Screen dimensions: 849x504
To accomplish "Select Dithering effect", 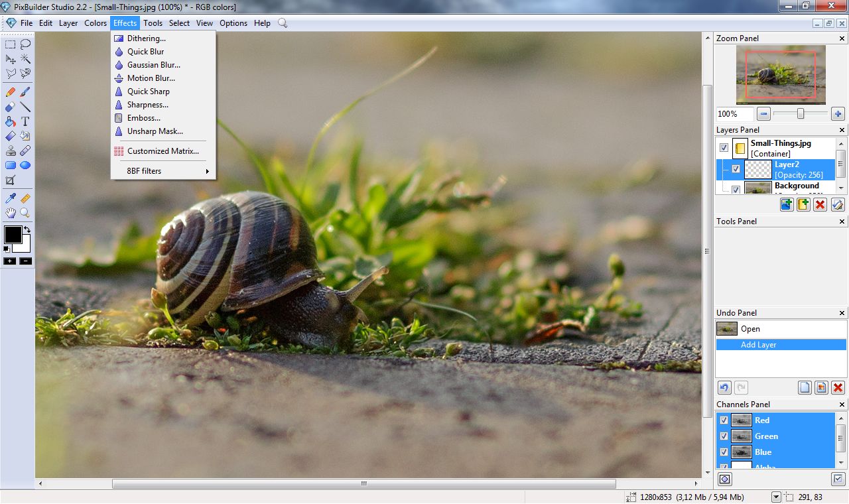I will (x=163, y=38).
